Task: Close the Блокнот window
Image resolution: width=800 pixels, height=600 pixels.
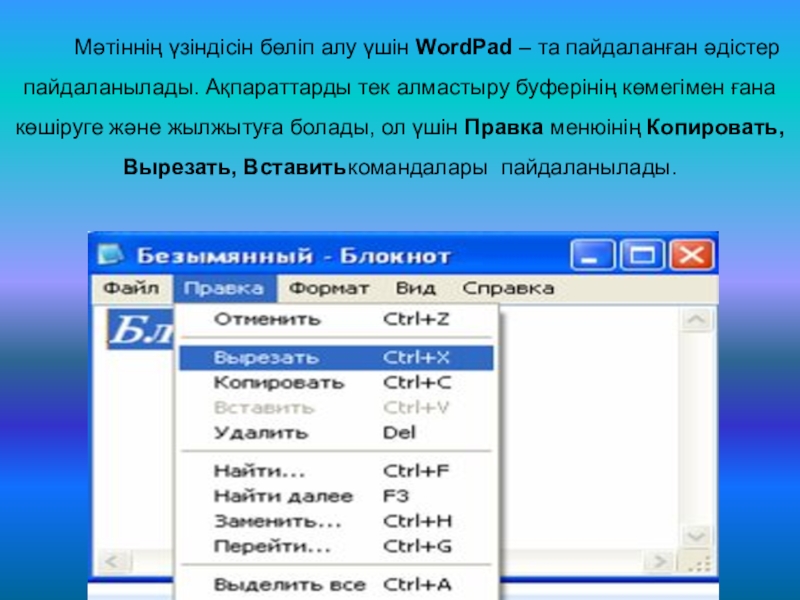Action: [691, 254]
